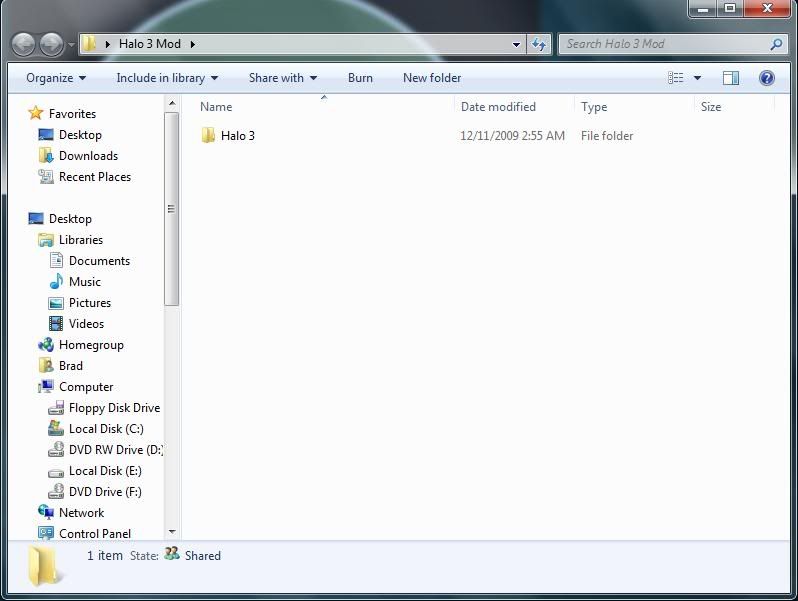Click the magnifier search icon

776,44
